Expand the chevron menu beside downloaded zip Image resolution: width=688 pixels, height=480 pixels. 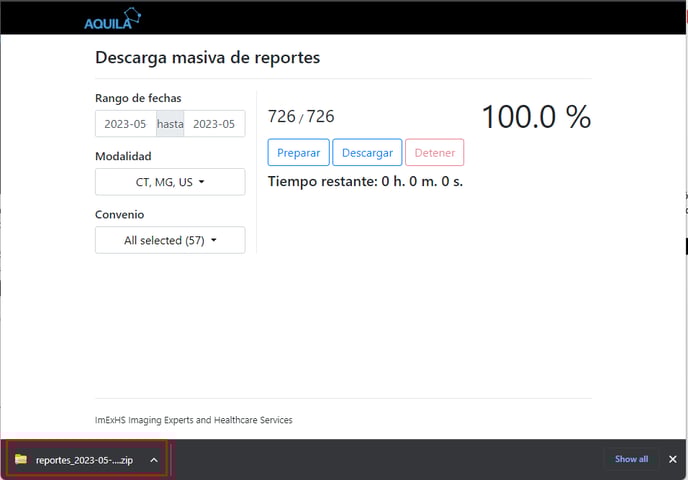coord(153,460)
